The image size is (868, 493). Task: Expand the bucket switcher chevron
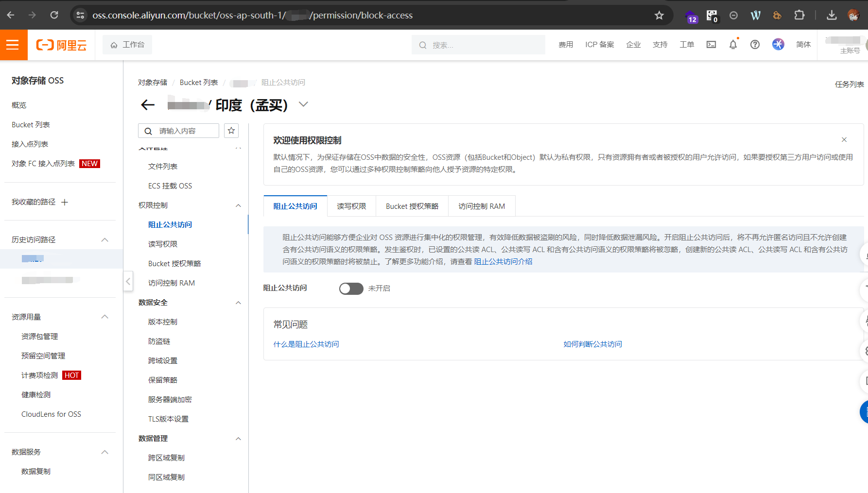[x=303, y=104]
